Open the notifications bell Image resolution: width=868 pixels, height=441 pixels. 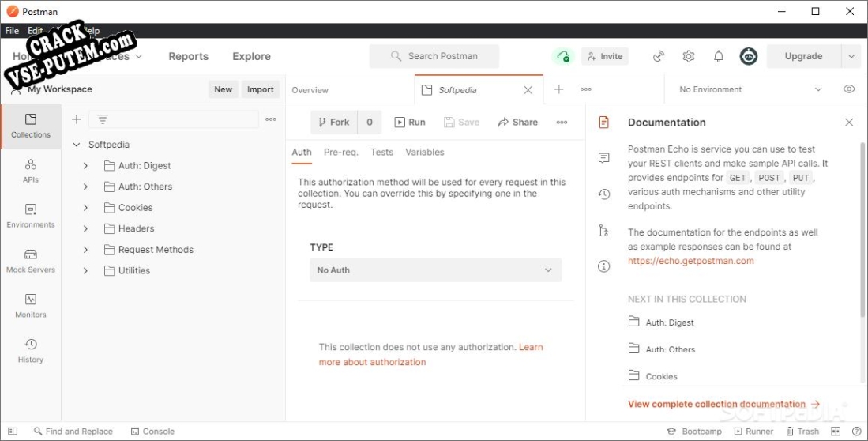tap(719, 56)
